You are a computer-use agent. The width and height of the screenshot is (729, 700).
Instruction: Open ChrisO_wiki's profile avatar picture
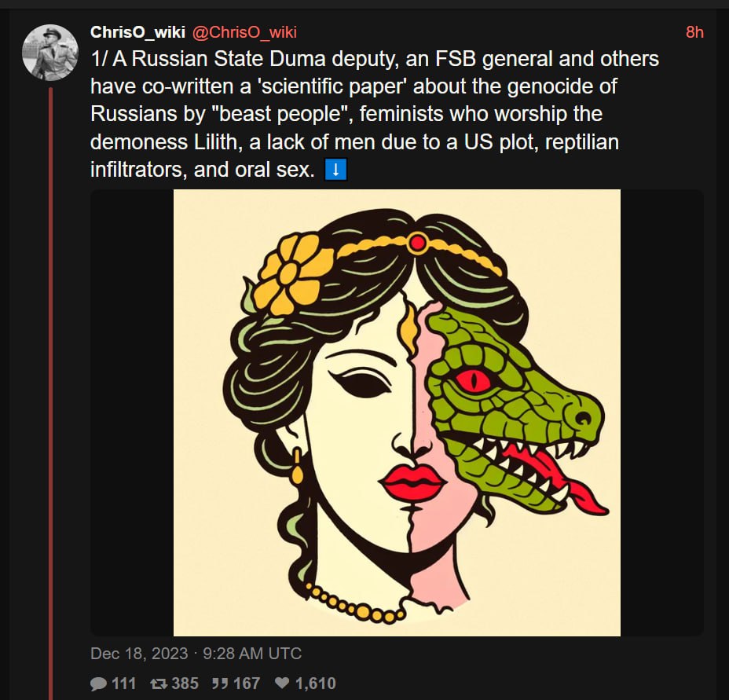(50, 52)
